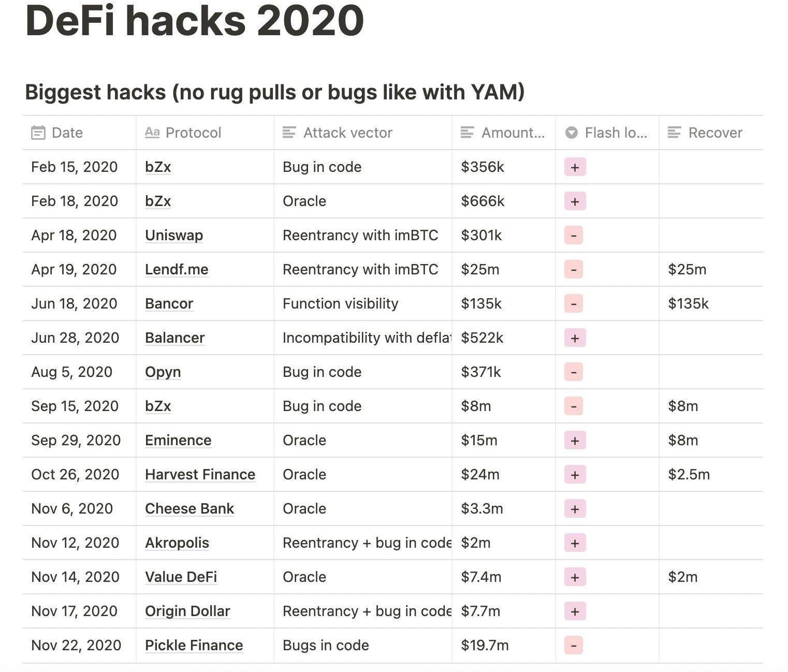Viewport: 788px width, 672px height.
Task: Open the Harvest Finance protocol link
Action: 200,475
